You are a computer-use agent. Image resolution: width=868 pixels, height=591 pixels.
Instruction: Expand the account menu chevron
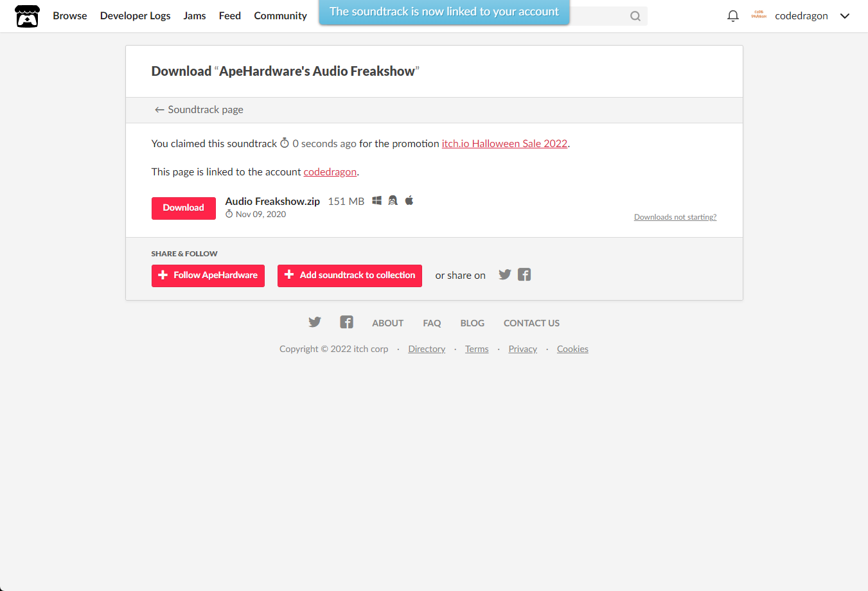click(x=845, y=16)
